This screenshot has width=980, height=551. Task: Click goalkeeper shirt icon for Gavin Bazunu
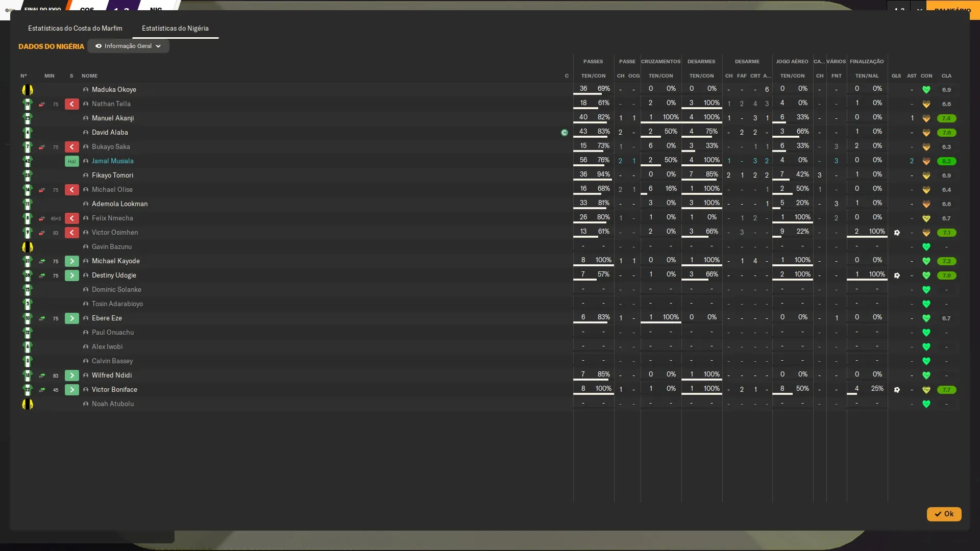click(28, 247)
